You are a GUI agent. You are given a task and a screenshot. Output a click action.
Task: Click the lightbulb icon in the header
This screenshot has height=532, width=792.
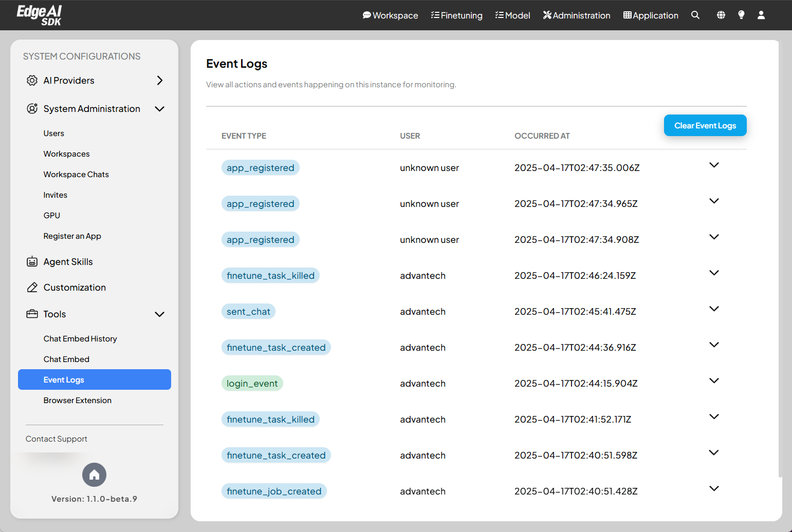[x=741, y=15]
